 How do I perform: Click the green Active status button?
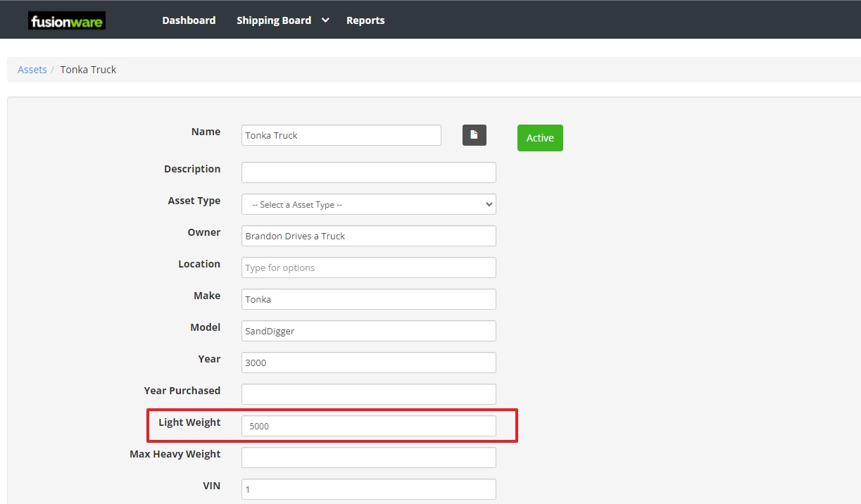[x=539, y=137]
